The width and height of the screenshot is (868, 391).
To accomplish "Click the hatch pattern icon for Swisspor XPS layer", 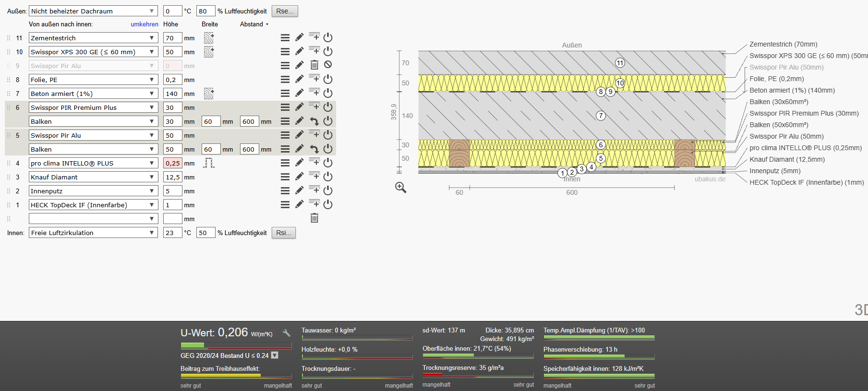I will point(209,52).
